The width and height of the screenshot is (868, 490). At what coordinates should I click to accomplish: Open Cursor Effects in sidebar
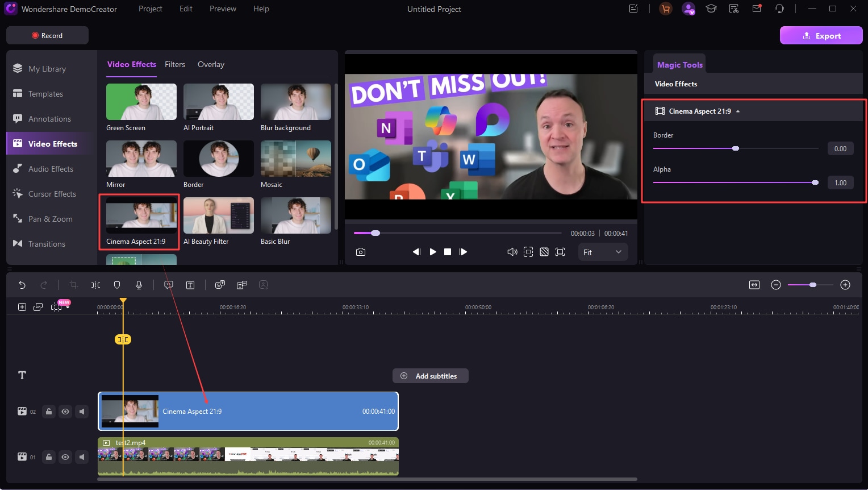coord(52,194)
